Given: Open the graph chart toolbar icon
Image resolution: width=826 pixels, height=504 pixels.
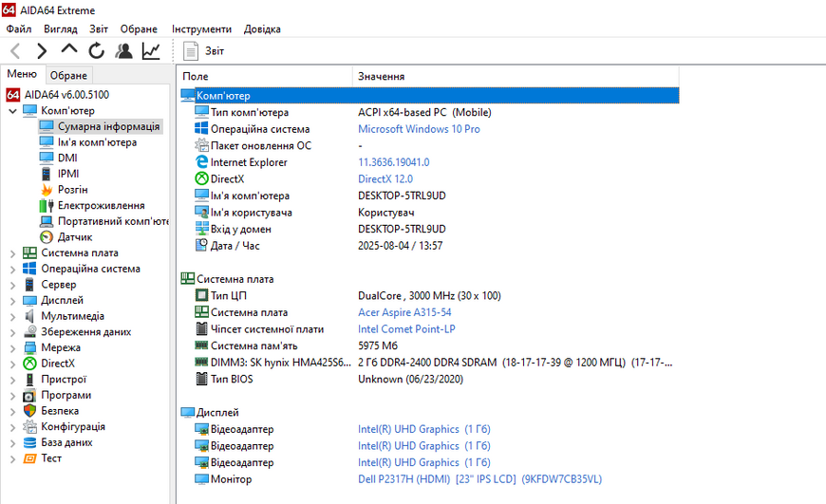Looking at the screenshot, I should (x=151, y=51).
